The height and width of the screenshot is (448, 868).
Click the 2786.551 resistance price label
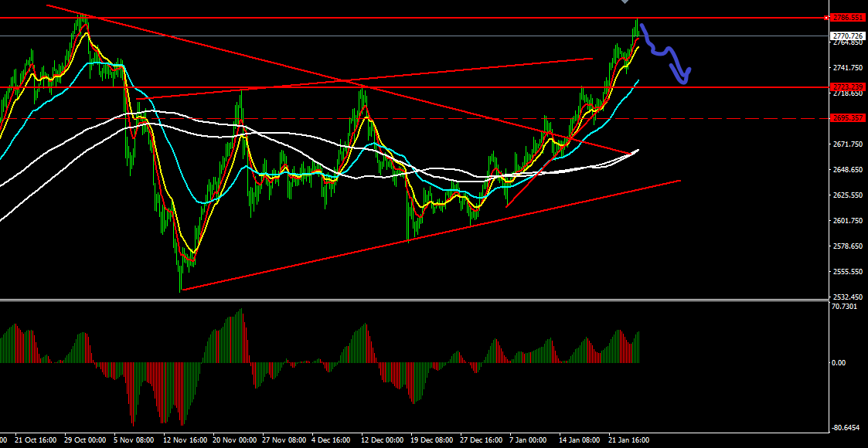coord(849,18)
